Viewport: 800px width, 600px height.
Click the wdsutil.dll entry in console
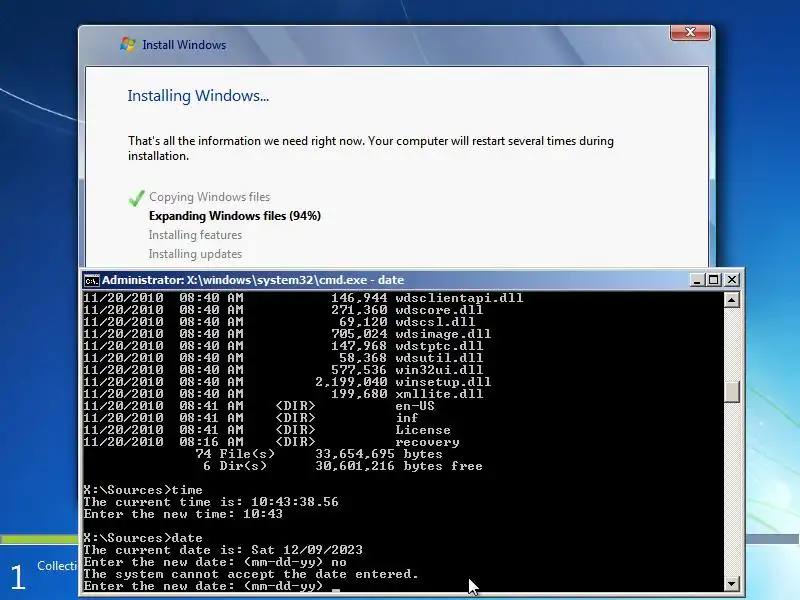click(283, 358)
